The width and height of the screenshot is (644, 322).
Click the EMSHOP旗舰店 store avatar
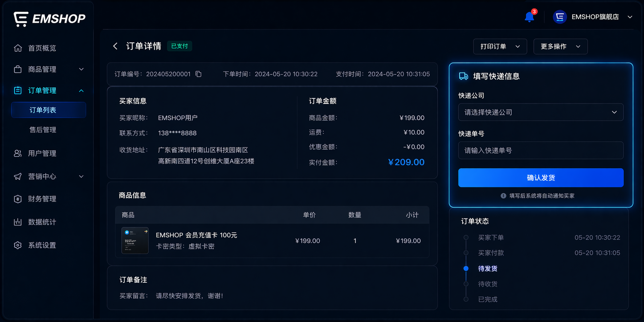tap(560, 17)
